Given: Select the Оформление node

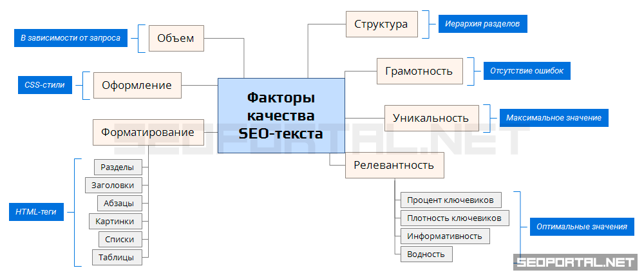Looking at the screenshot, I should pos(137,85).
